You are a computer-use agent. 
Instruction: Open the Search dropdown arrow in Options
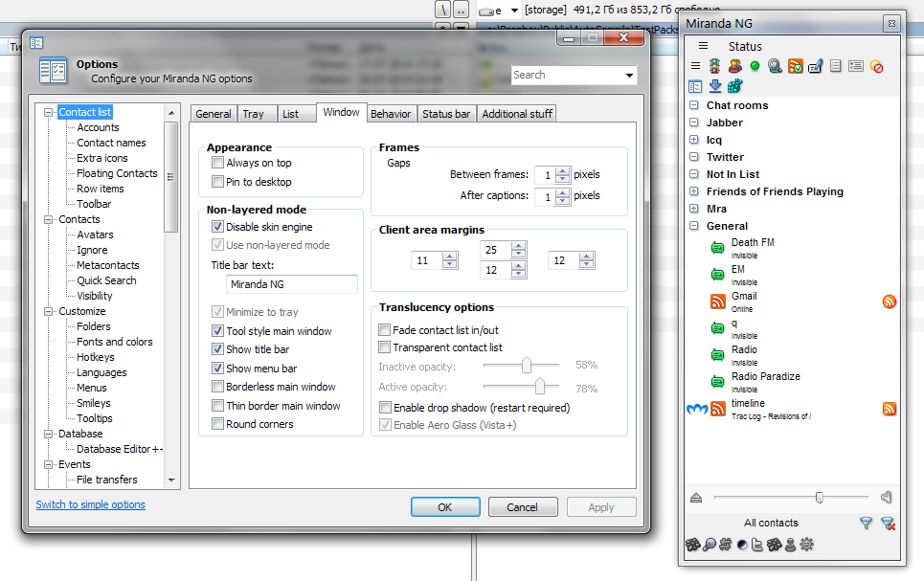(629, 75)
